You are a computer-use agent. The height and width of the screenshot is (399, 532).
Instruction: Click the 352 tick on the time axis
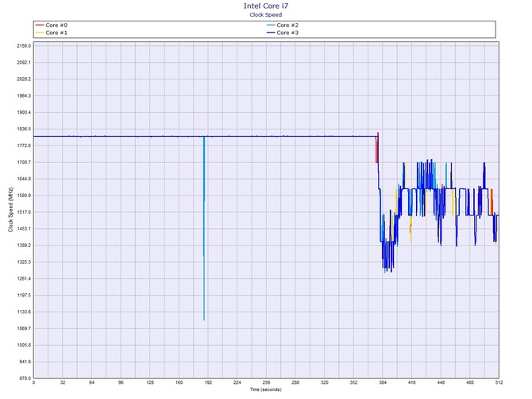click(x=353, y=382)
